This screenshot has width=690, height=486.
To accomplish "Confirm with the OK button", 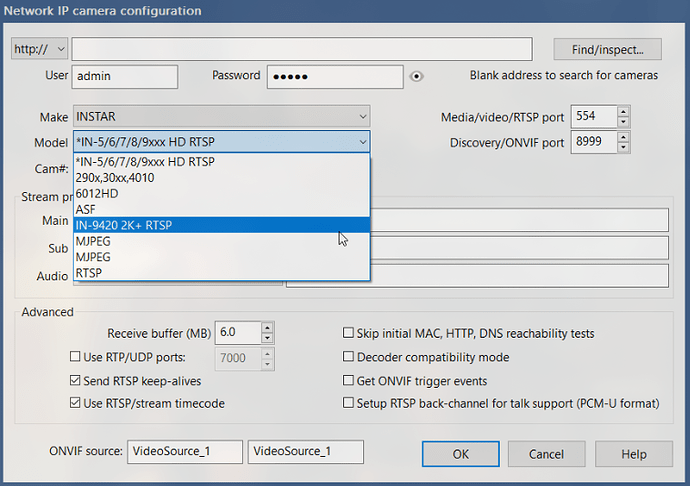I will [x=460, y=454].
